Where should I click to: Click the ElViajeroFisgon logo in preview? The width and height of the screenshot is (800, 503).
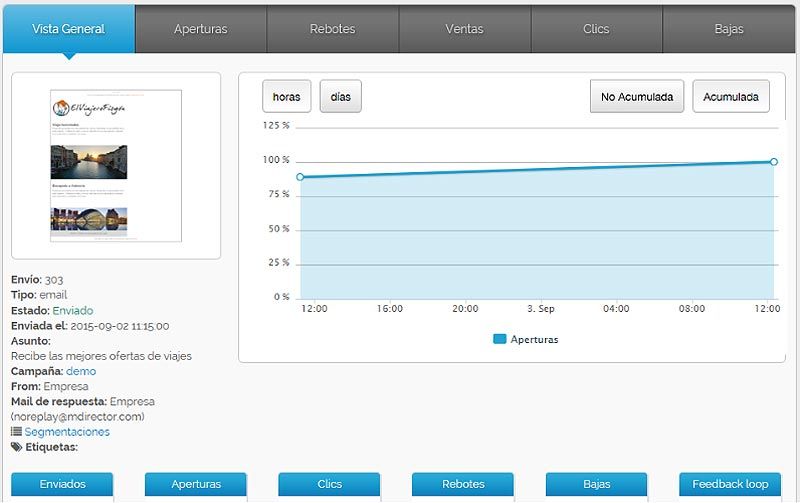pyautogui.click(x=89, y=108)
